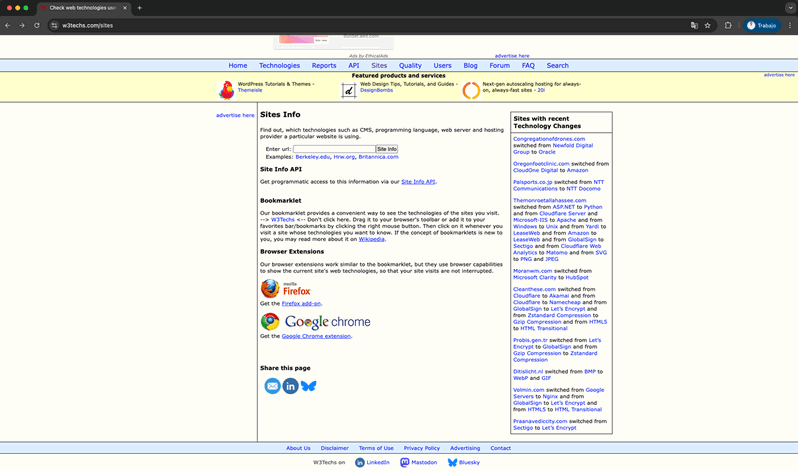Screen dimensions: 798x471
Task: Open the Forum menu item
Action: (499, 66)
